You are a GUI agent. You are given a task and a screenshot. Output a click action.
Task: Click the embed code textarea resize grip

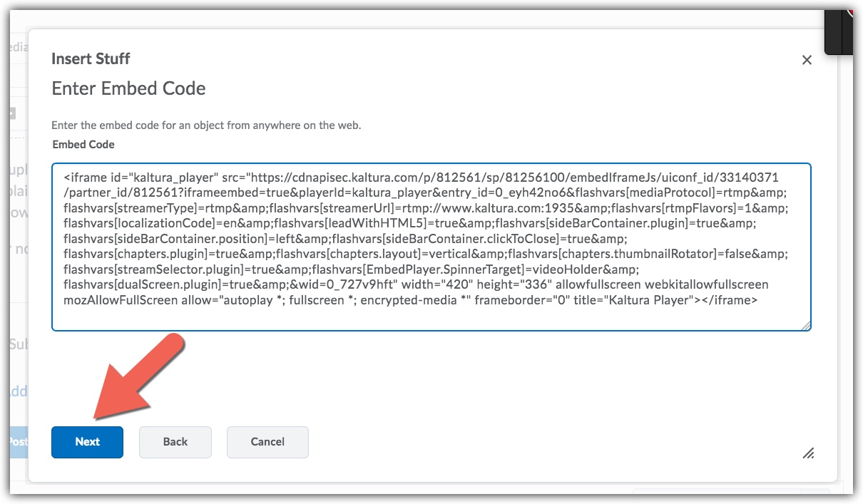805,325
